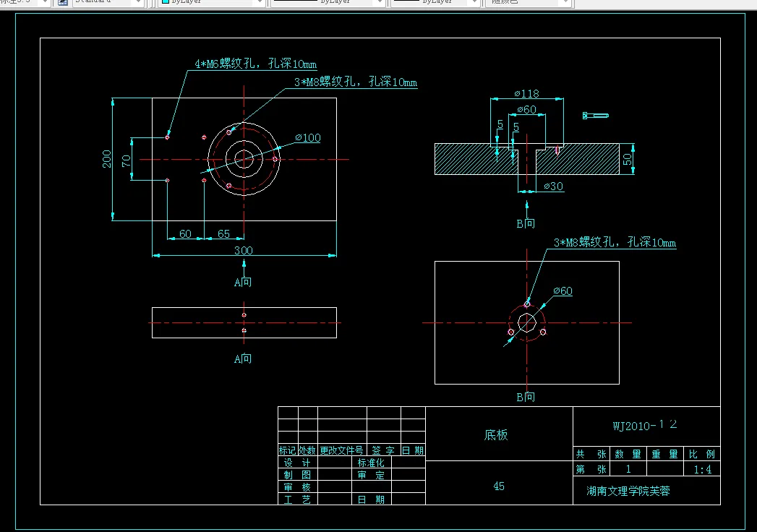
Task: Open the ByLayer color dropdown with cyan swatch
Action: pos(213,2)
